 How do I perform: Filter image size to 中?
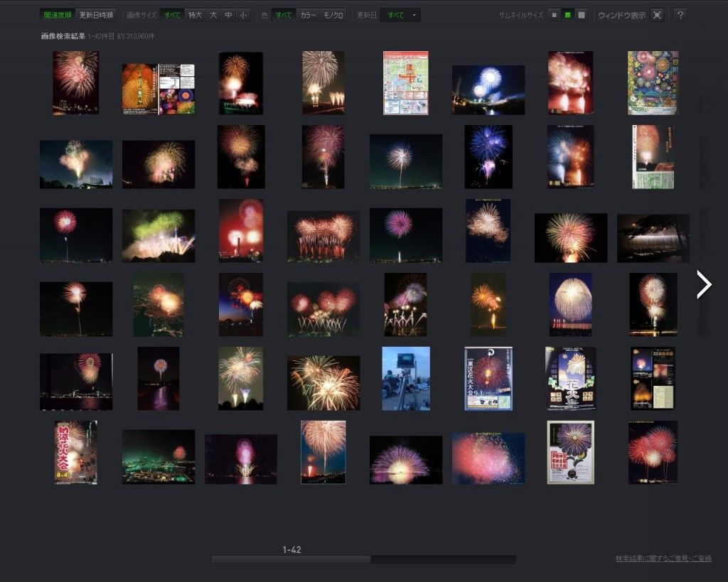tap(228, 16)
